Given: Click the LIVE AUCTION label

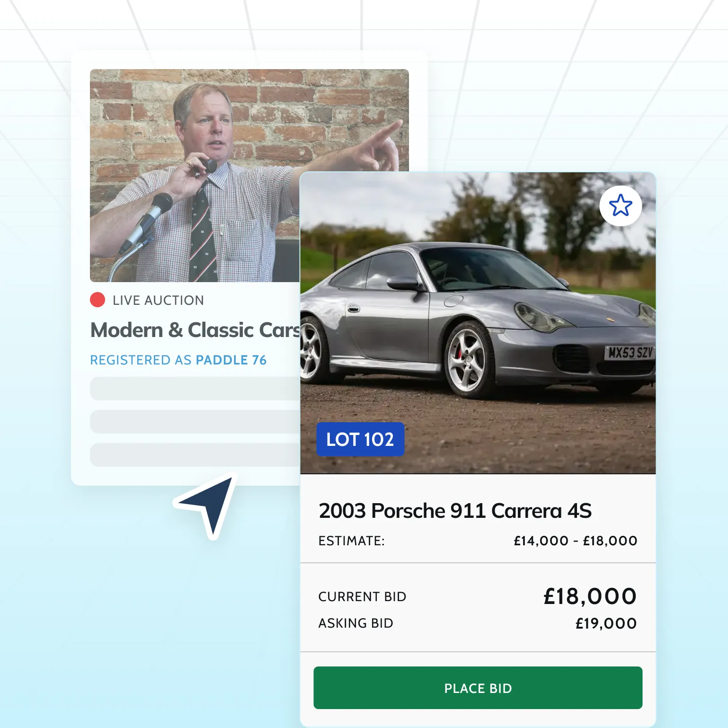Looking at the screenshot, I should pyautogui.click(x=158, y=301).
